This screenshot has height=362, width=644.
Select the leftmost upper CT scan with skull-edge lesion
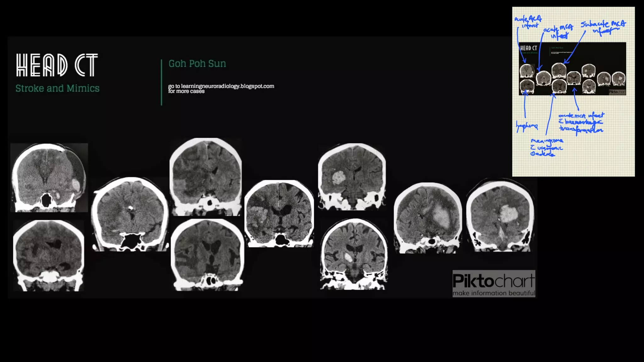click(x=49, y=178)
